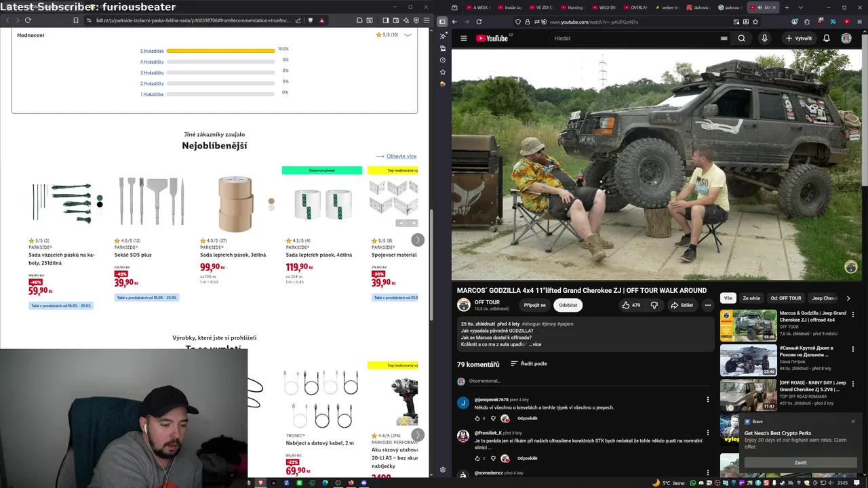This screenshot has height=488, width=868.
Task: Focus the YouTube Hledat search field
Action: point(641,39)
